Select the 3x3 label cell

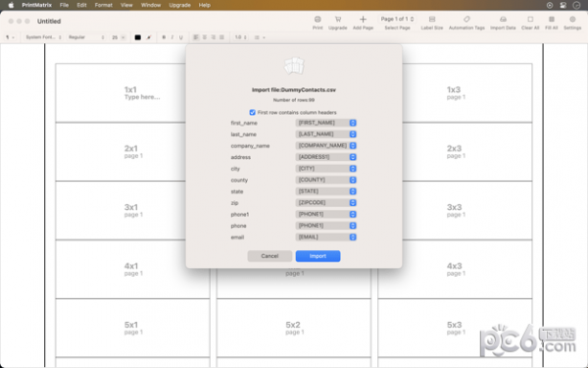coord(466,210)
